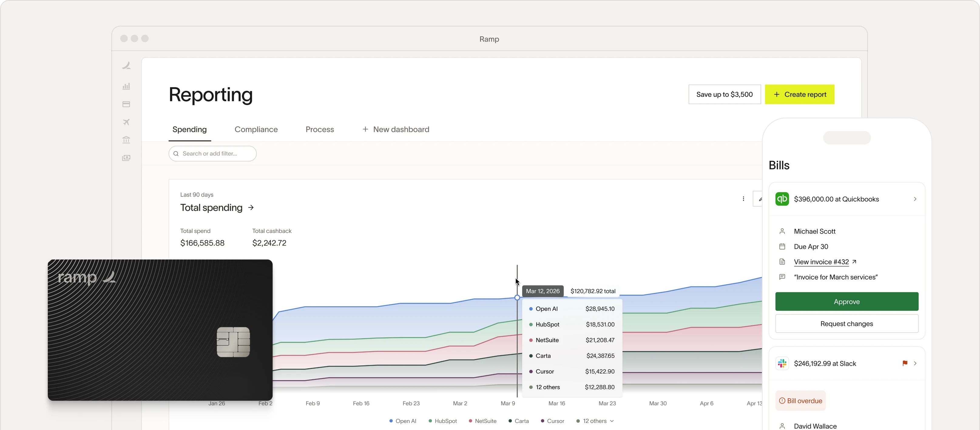Click the Slack logo icon
Viewport: 980px width, 430px height.
pyautogui.click(x=782, y=364)
